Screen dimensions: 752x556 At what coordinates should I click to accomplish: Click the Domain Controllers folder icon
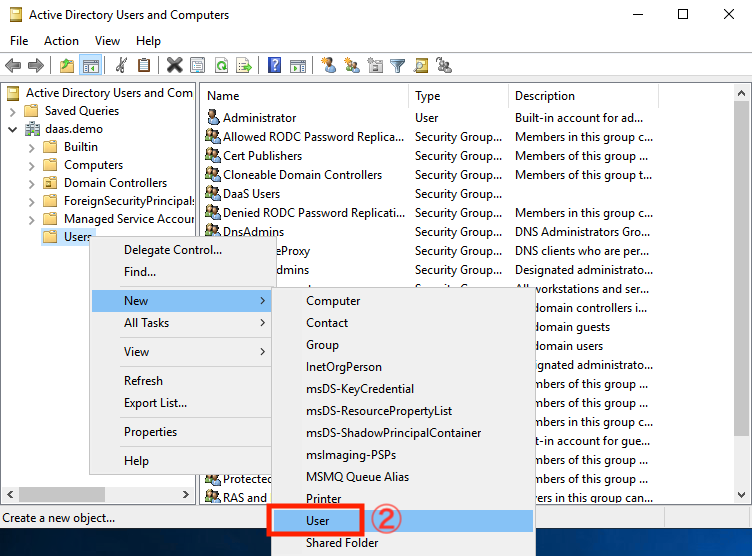click(50, 183)
